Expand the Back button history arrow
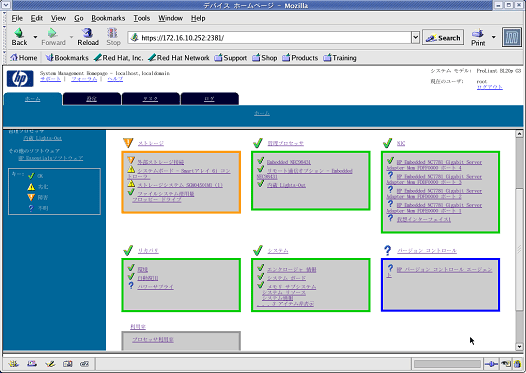This screenshot has width=526, height=373. pos(35,37)
